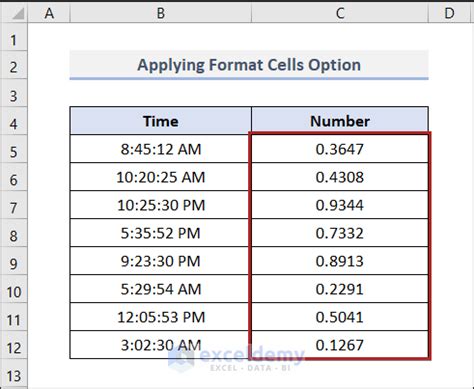
Task: Select cell containing 0.5041
Action: coord(340,317)
